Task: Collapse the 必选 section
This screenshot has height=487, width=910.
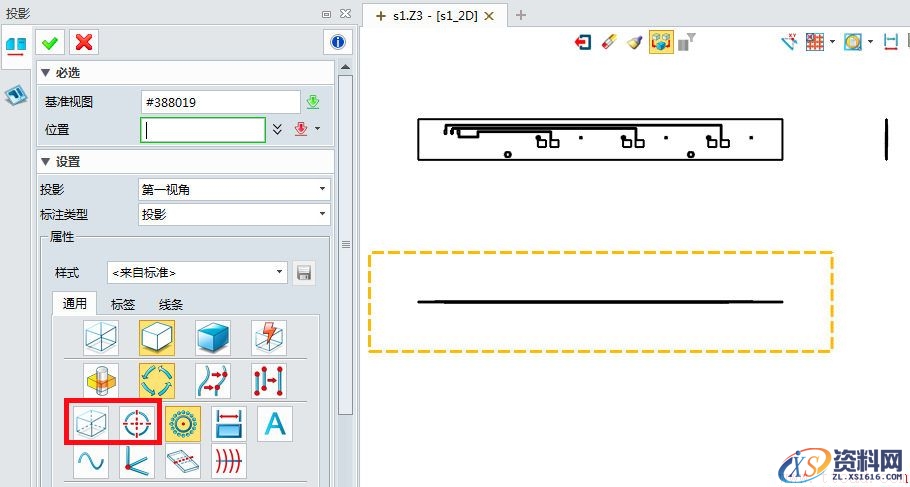Action: (x=45, y=73)
